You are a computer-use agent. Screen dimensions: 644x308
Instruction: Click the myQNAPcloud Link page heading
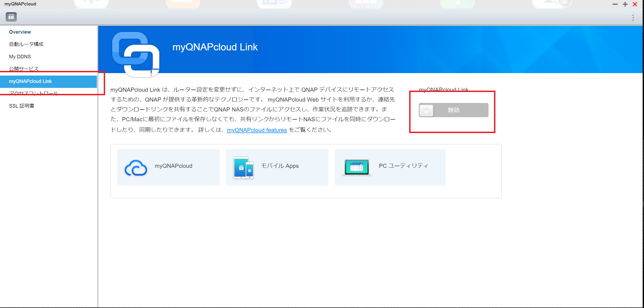[x=215, y=47]
